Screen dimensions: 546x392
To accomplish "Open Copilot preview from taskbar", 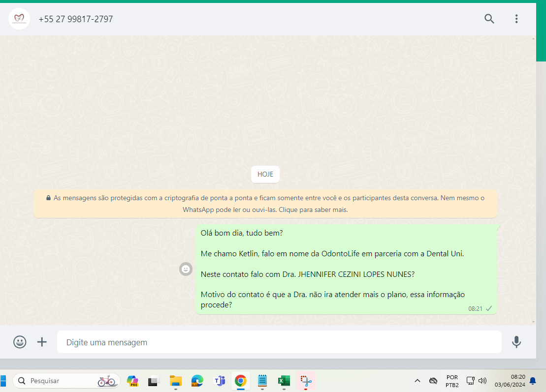I will tap(132, 381).
